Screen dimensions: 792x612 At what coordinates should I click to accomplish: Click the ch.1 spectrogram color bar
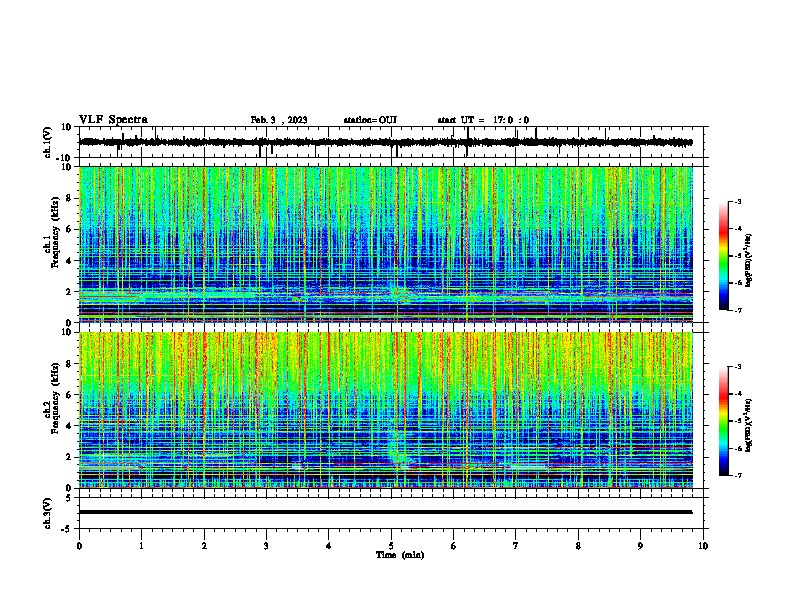723,256
